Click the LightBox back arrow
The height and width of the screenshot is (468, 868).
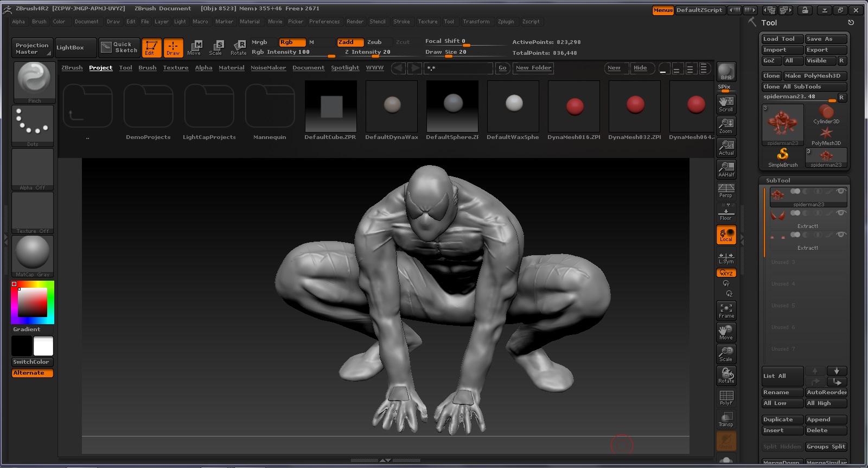click(398, 68)
